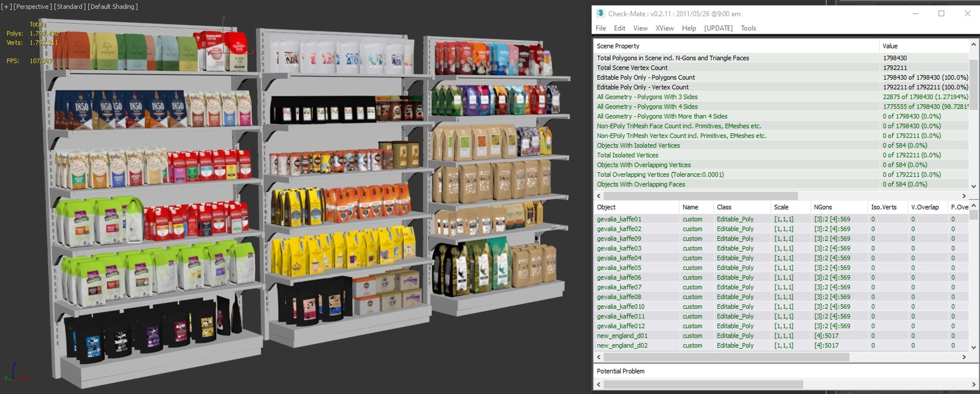Open the File menu in Check-Mate
Image resolution: width=980 pixels, height=394 pixels.
[601, 28]
